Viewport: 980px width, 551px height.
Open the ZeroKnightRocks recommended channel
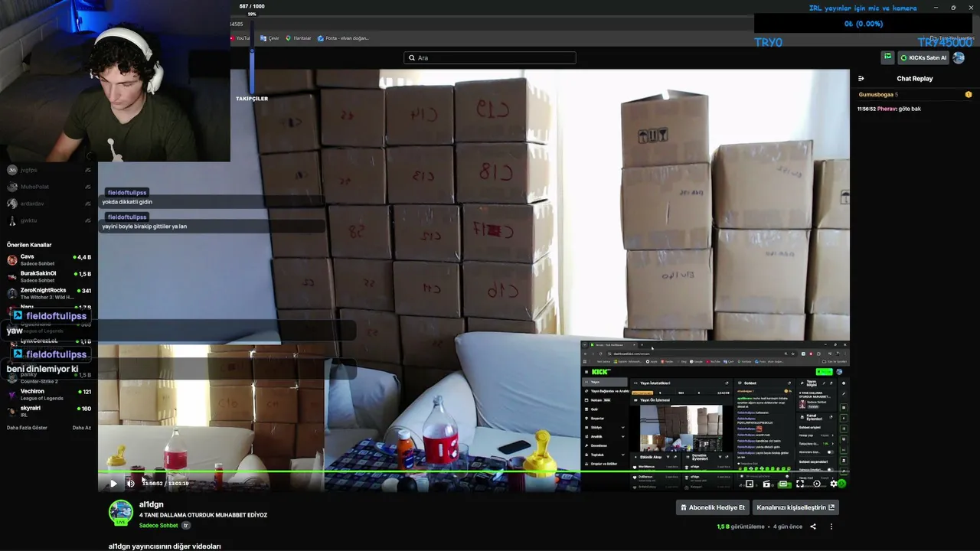tap(49, 293)
